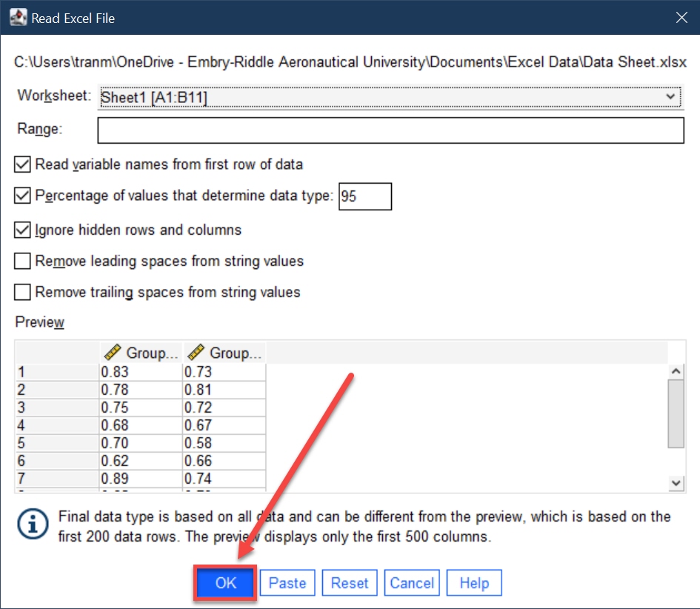Click the preview scrollbar up arrow
Image resolution: width=700 pixels, height=609 pixels.
tap(676, 371)
